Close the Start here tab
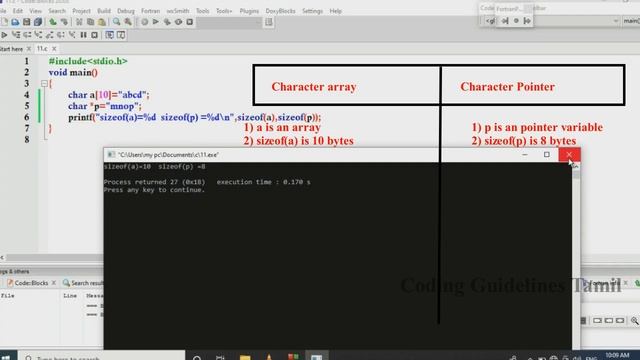640x360 pixels. 29,49
